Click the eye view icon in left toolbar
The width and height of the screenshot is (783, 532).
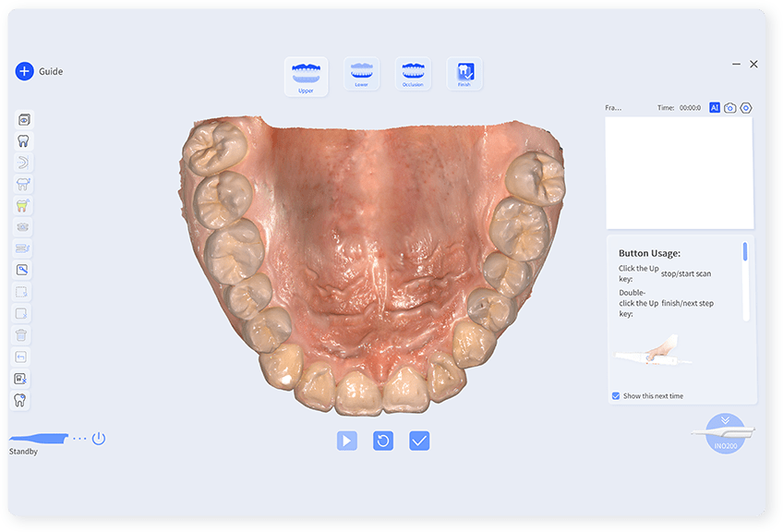tap(23, 120)
